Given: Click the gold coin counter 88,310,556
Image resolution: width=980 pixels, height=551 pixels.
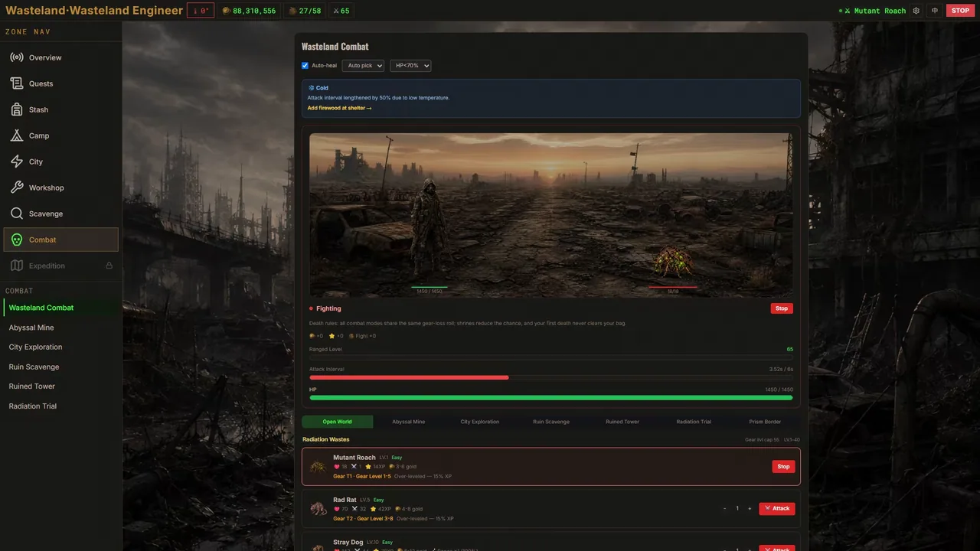Looking at the screenshot, I should click(x=249, y=11).
